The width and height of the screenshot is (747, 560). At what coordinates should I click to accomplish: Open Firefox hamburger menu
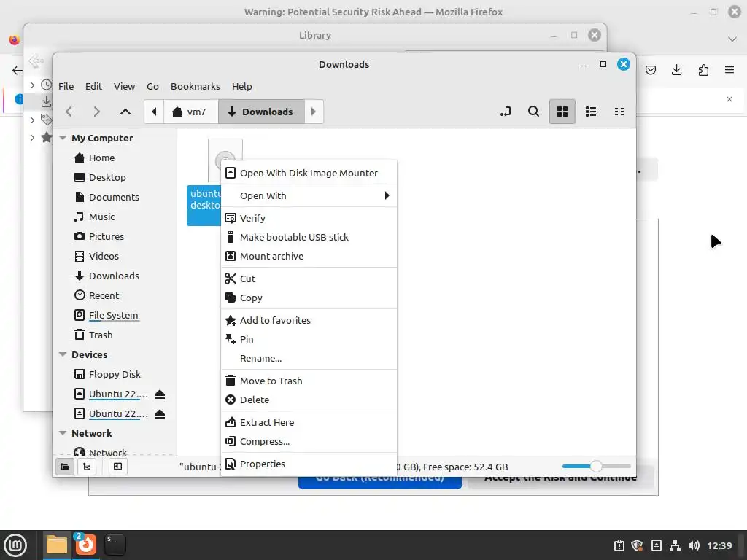[729, 71]
